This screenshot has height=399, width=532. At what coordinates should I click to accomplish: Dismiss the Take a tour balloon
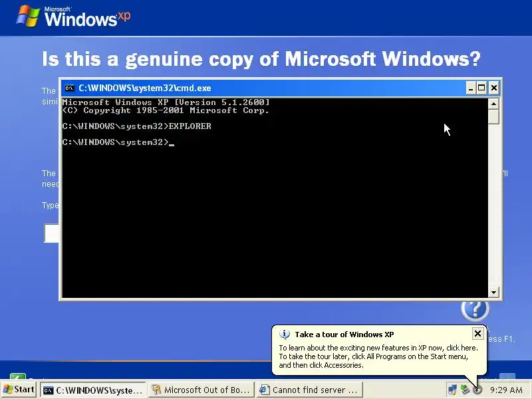(477, 334)
